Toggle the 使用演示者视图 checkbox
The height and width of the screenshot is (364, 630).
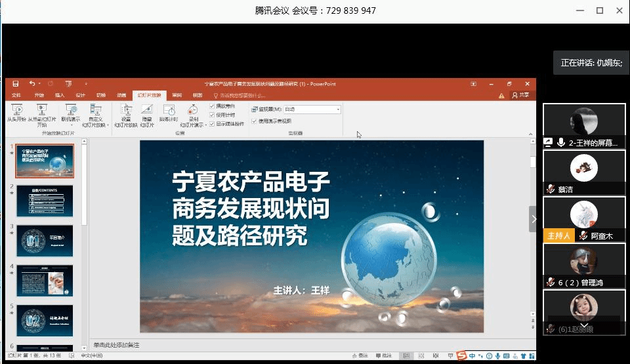(x=255, y=121)
